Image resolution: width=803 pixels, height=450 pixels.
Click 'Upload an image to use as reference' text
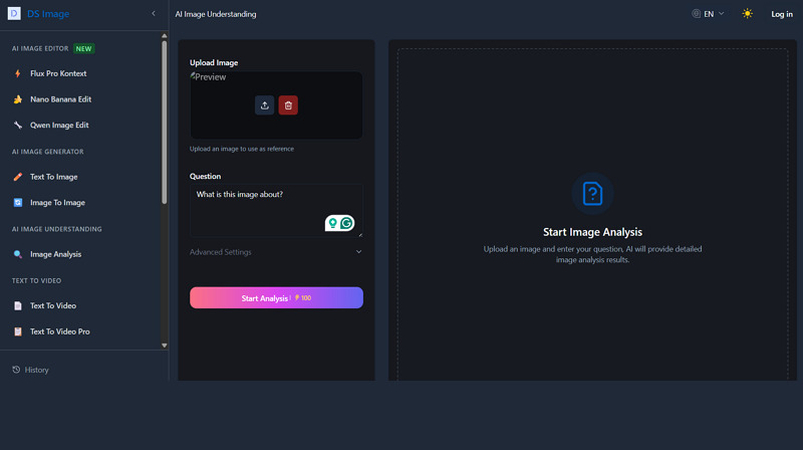[x=242, y=149]
